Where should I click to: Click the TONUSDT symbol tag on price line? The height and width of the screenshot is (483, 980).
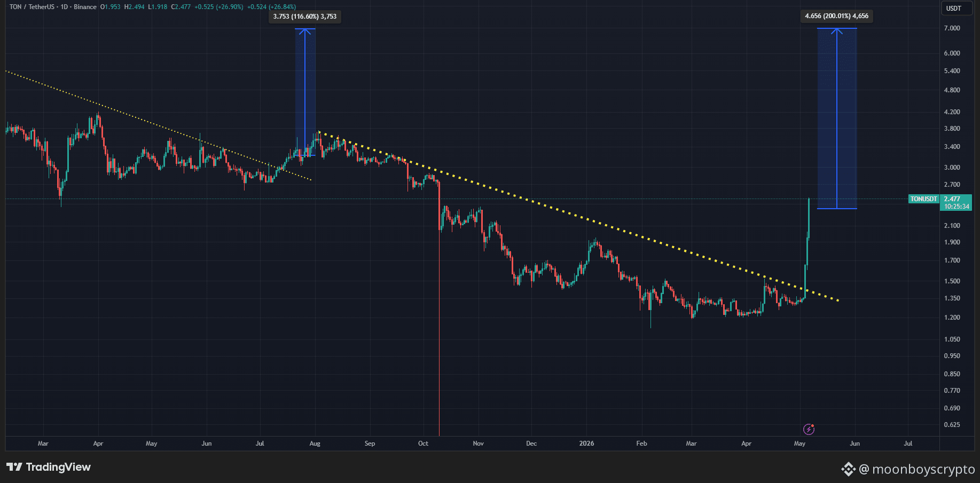(924, 199)
